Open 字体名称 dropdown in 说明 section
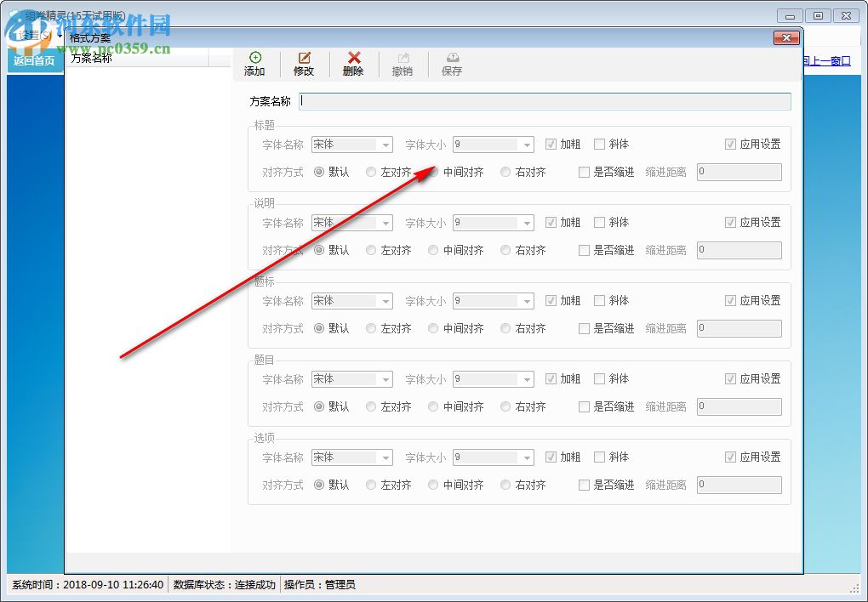This screenshot has height=602, width=868. pyautogui.click(x=385, y=223)
